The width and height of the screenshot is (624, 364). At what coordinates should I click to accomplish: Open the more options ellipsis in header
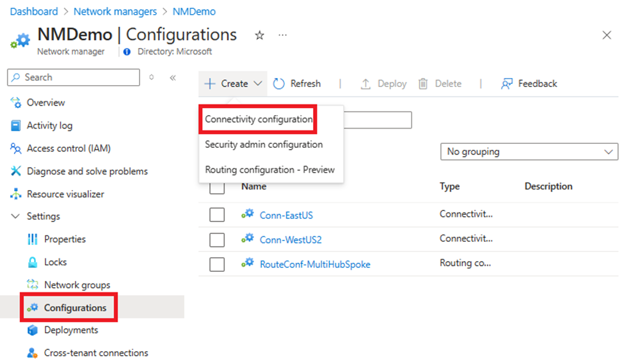coord(282,36)
